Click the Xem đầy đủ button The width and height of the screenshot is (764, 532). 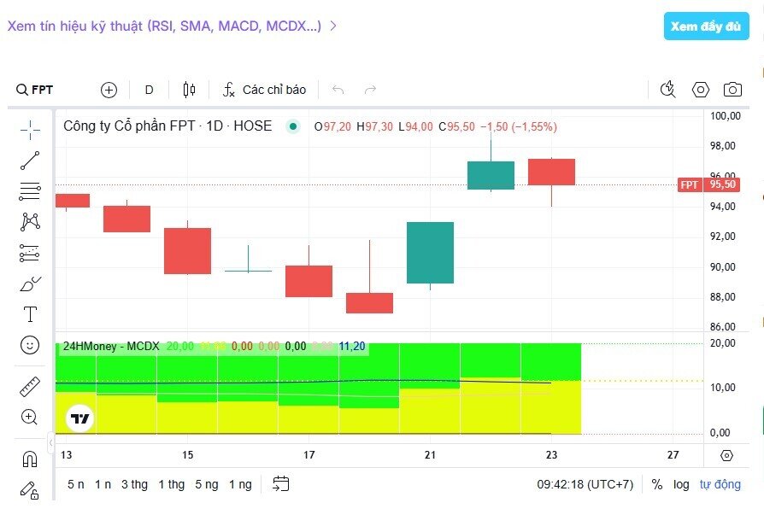[706, 26]
